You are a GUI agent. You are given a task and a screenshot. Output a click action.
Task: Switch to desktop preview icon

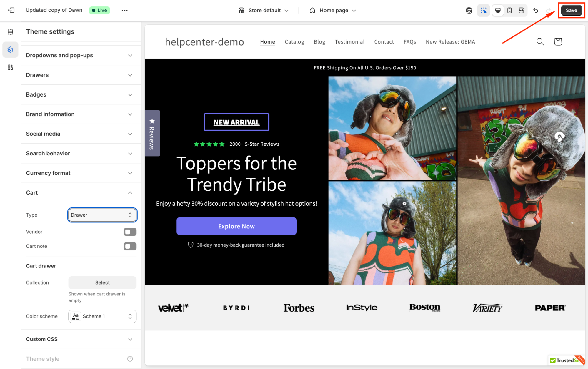[498, 10]
